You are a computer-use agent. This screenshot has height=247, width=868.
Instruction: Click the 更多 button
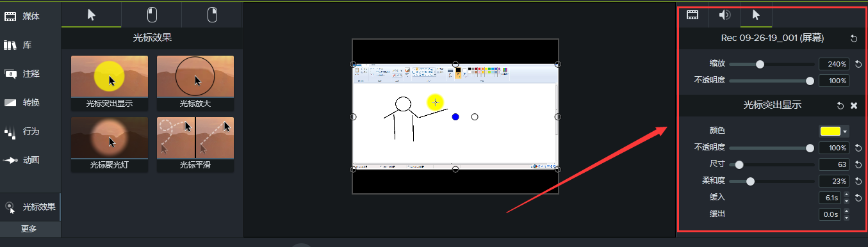[29, 229]
